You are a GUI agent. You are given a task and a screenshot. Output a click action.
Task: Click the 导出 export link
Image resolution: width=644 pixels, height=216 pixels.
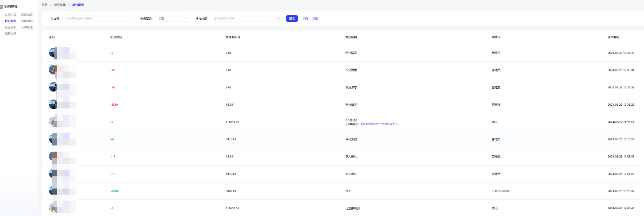315,18
